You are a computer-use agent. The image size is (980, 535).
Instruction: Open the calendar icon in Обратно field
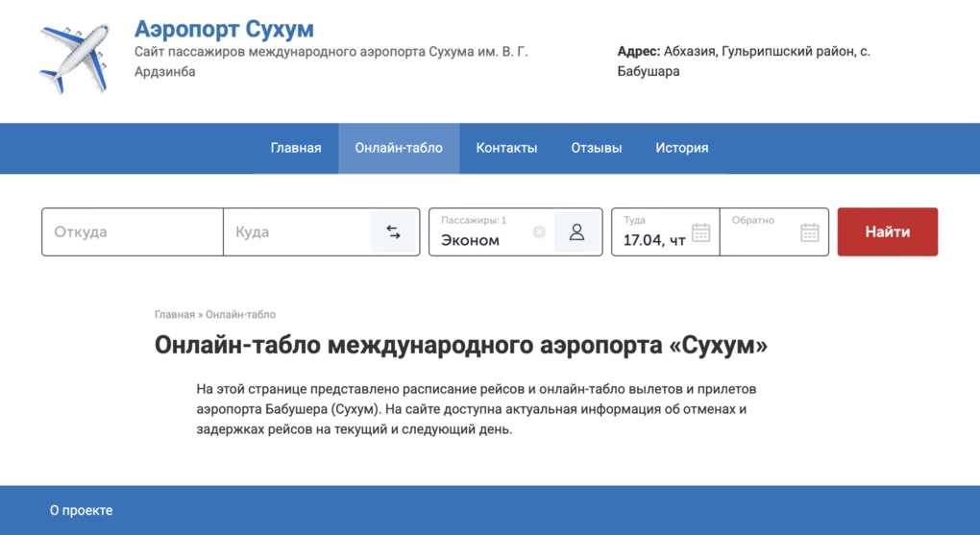click(x=809, y=232)
